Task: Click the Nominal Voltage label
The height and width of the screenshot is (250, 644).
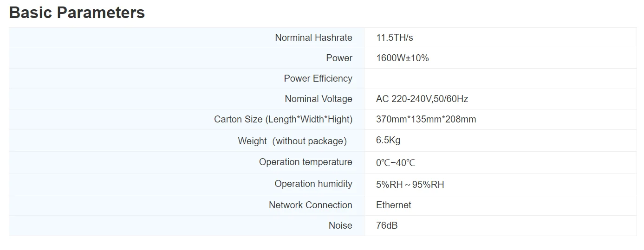Action: [x=318, y=99]
